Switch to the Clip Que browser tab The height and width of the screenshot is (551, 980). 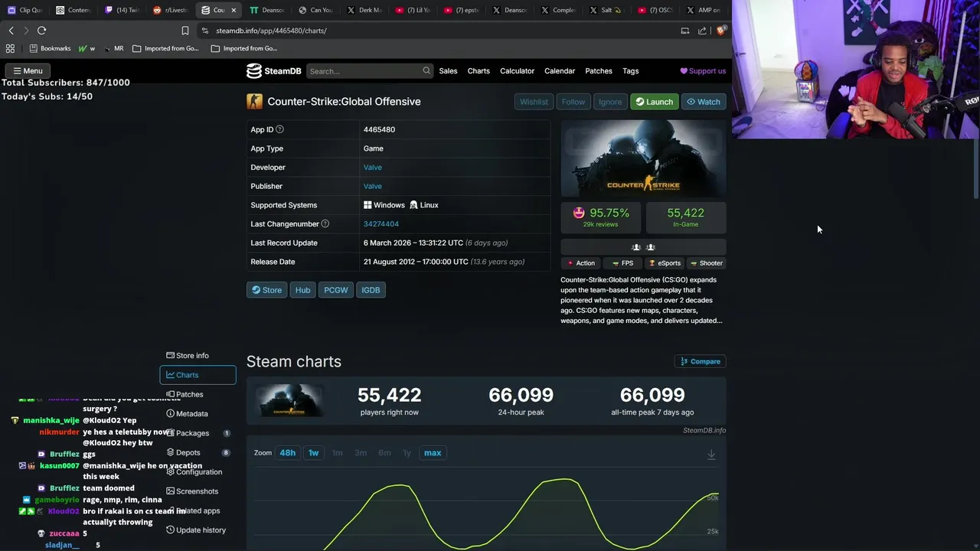point(25,10)
